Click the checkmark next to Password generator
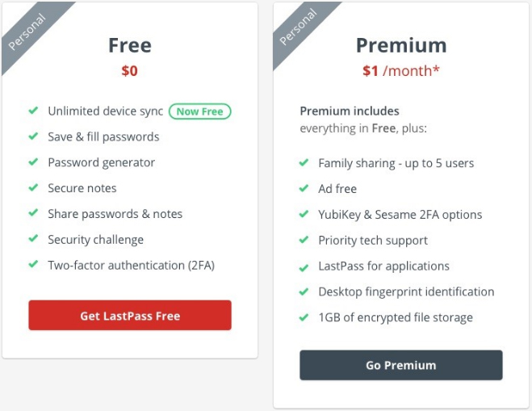Image resolution: width=532 pixels, height=411 pixels. tap(33, 161)
